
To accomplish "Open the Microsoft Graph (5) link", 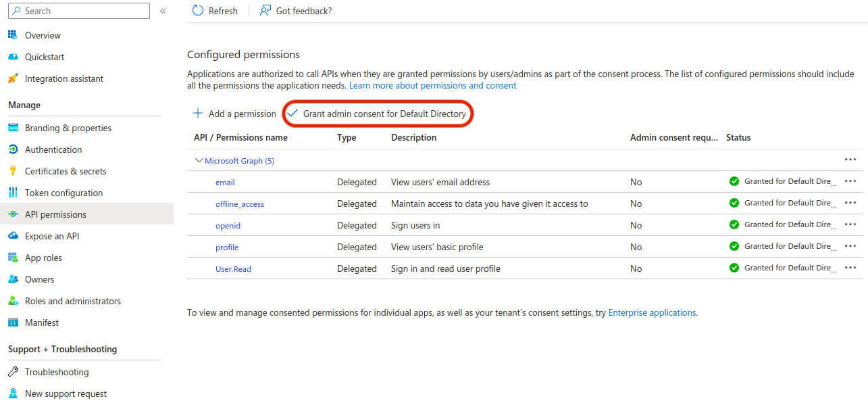I will [x=239, y=161].
